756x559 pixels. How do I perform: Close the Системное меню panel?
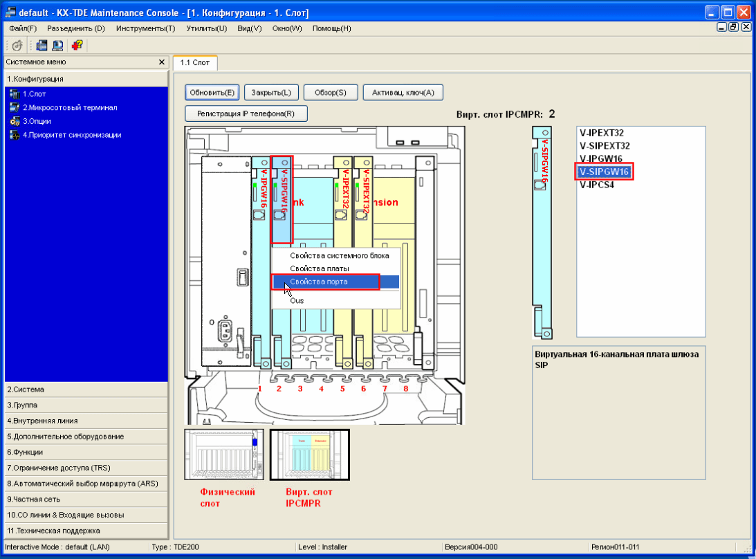[x=162, y=62]
